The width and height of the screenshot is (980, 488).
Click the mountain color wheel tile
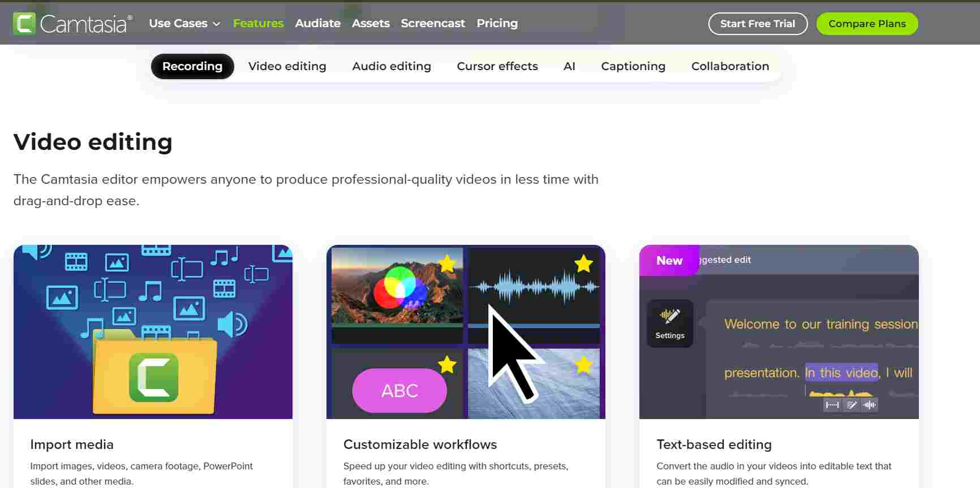[x=397, y=295]
